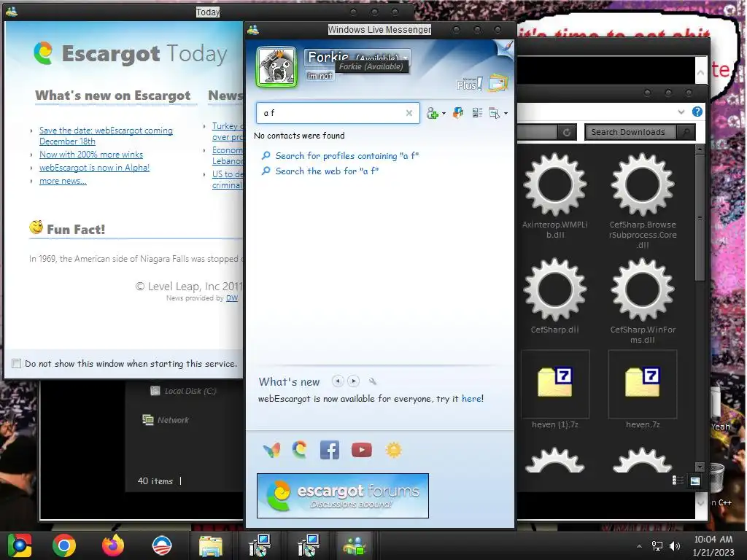Select CefSharp.BrowserSubprocess.Core.dll file

click(643, 200)
